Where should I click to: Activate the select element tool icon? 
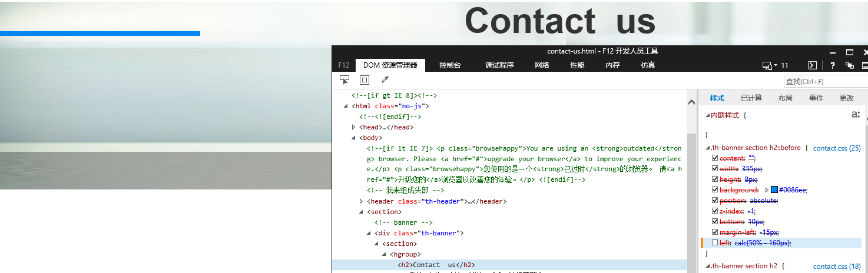tap(344, 80)
